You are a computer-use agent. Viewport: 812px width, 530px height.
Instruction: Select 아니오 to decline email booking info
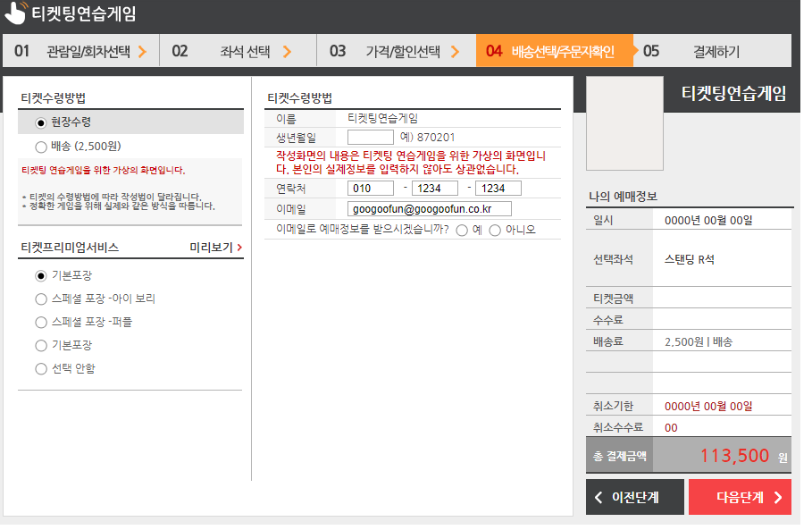497,228
